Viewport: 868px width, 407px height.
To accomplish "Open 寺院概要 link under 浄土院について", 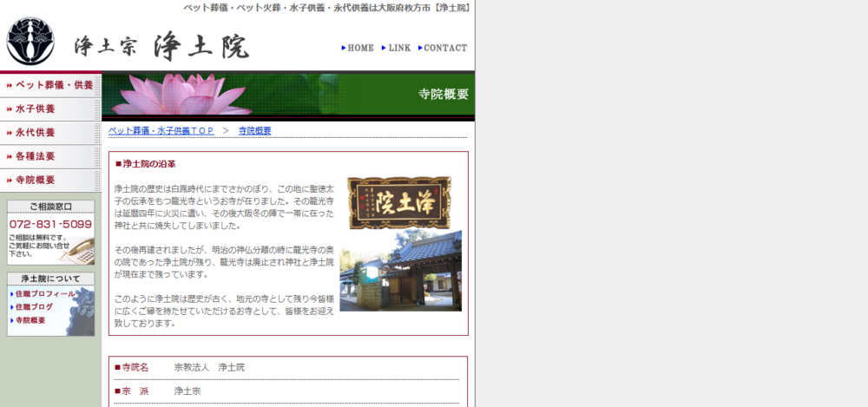I will [28, 320].
